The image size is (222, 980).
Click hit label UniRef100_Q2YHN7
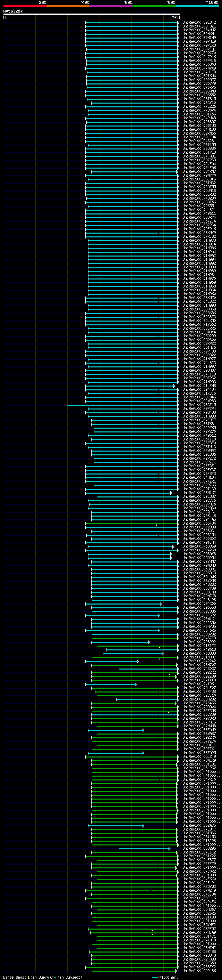[x=199, y=561]
